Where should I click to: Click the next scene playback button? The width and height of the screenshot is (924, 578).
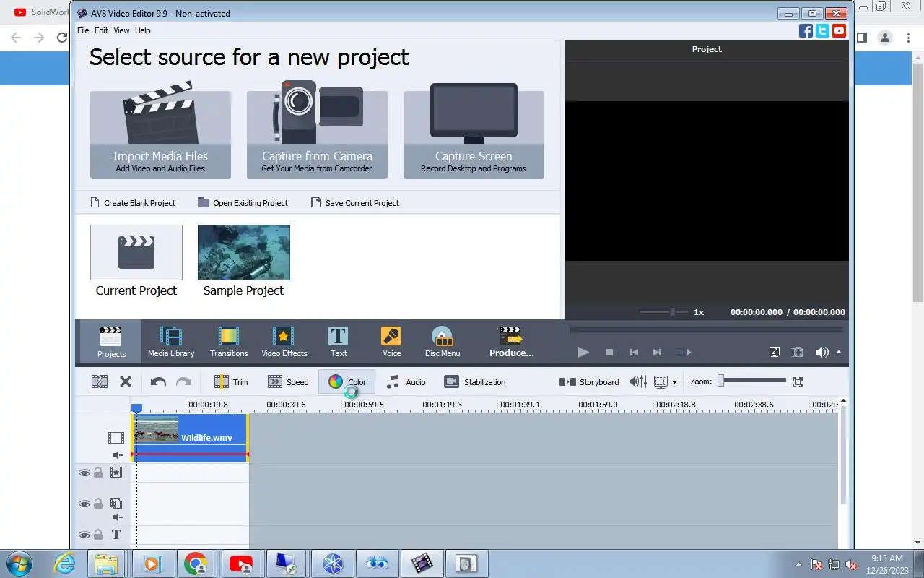[x=683, y=352]
